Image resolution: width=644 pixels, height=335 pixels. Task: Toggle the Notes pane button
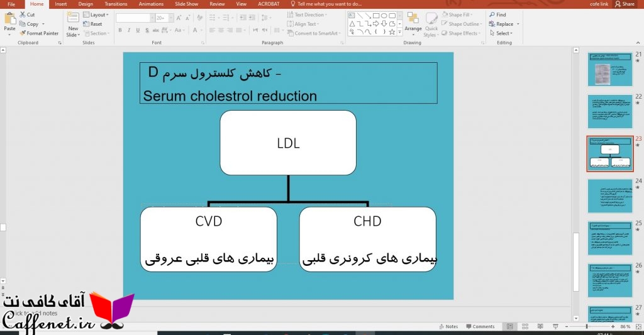[x=448, y=327]
